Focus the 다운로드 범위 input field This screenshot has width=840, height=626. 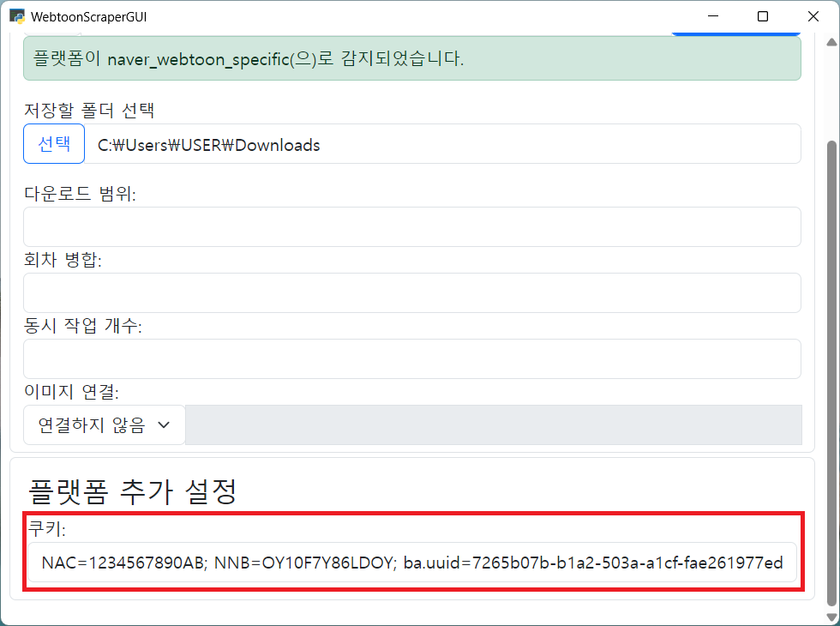[412, 226]
